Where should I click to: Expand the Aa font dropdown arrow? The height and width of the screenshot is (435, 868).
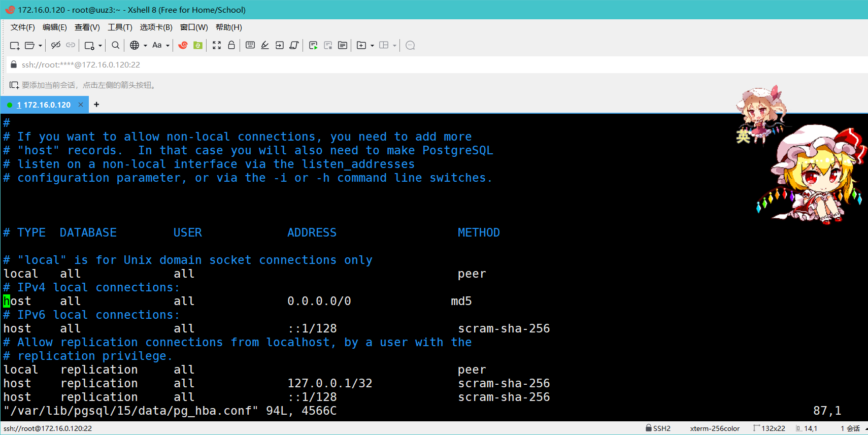click(168, 46)
